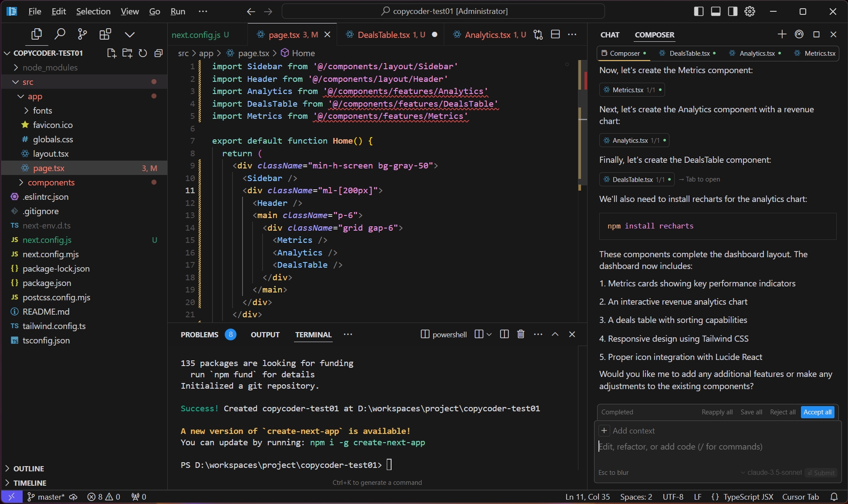848x504 pixels.
Task: Close the terminal panel
Action: pos(572,334)
